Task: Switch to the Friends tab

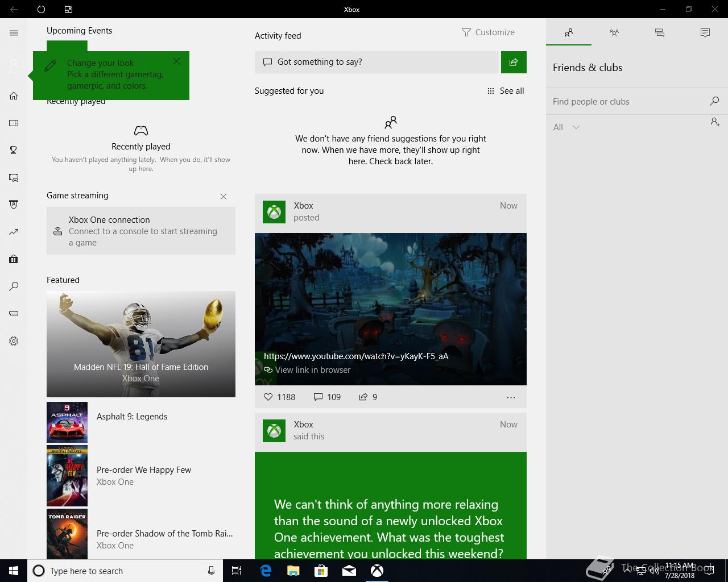Action: (569, 32)
